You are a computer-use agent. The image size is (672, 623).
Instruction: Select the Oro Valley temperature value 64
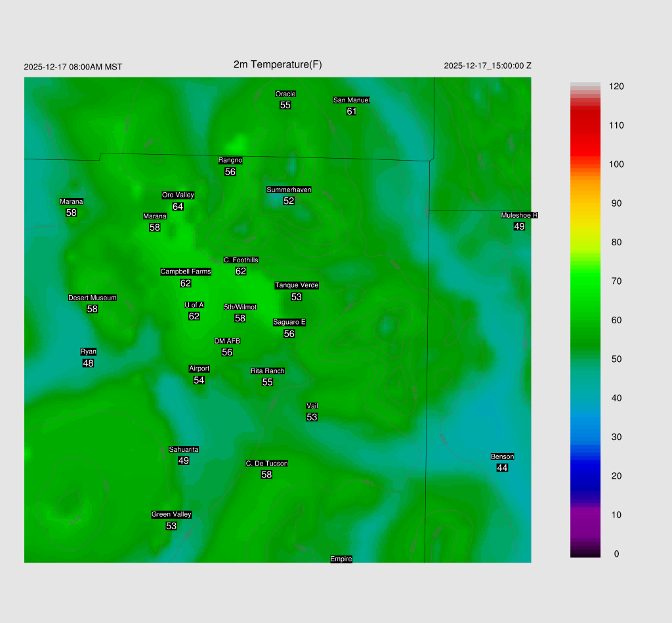coord(178,207)
